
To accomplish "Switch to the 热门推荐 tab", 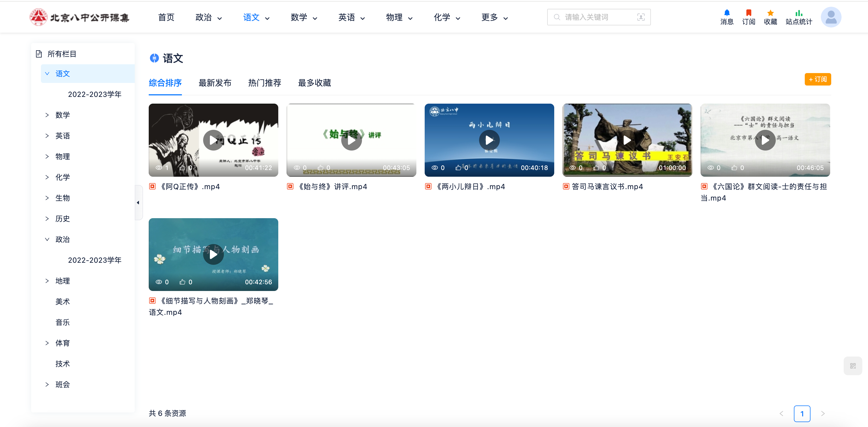I will point(265,83).
